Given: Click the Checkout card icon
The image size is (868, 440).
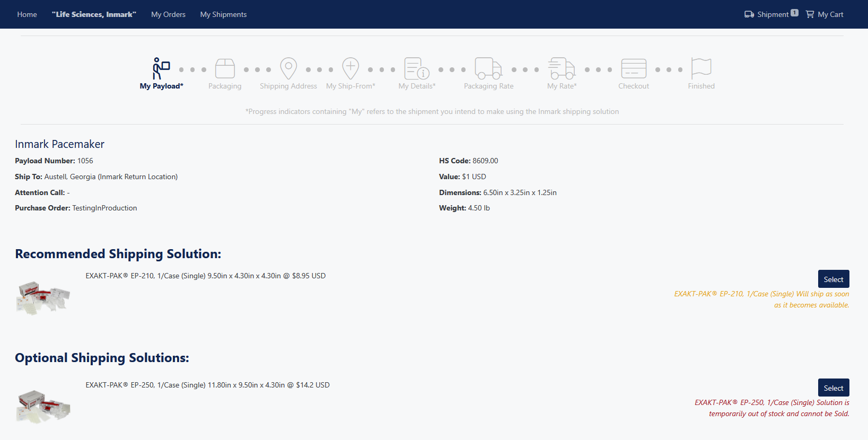Looking at the screenshot, I should point(634,68).
